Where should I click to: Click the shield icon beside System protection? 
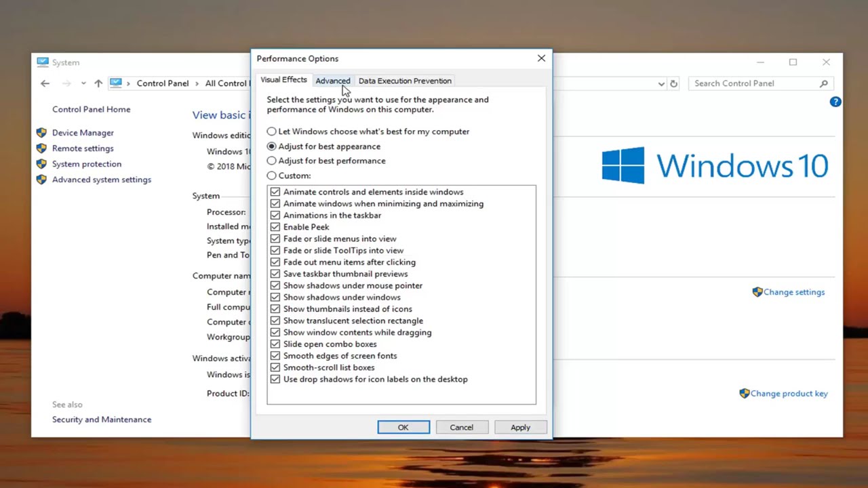click(41, 164)
